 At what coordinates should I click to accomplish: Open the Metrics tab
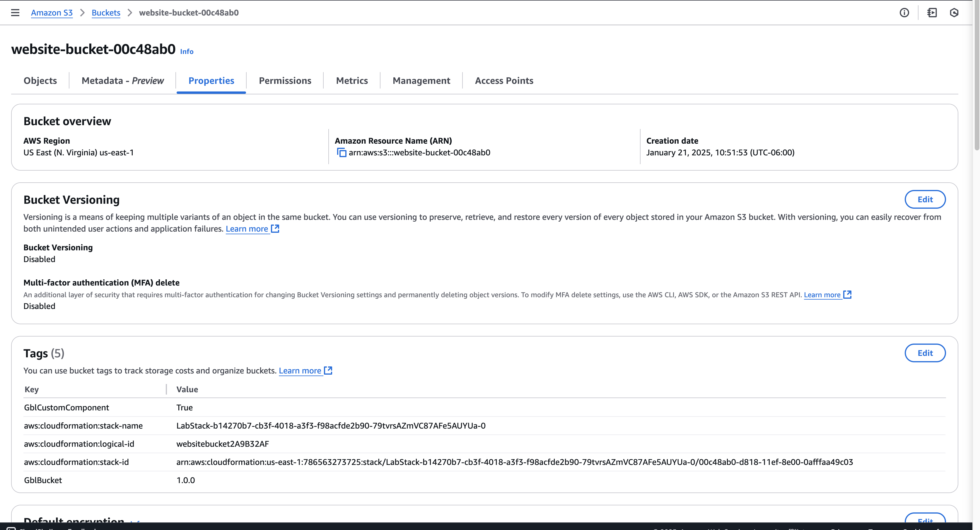point(352,81)
